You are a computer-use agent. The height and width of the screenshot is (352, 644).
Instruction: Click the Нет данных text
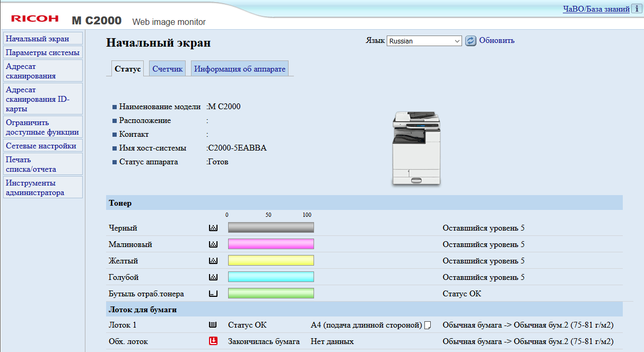pyautogui.click(x=332, y=341)
